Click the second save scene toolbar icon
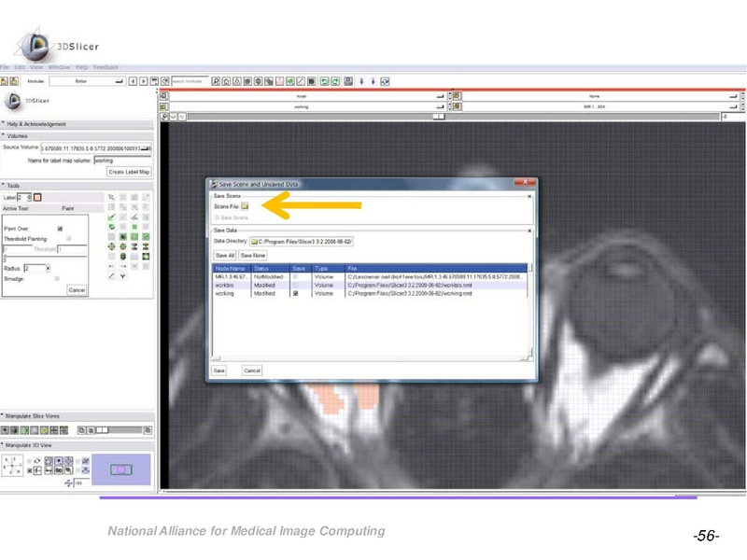747x560 pixels. (14, 81)
